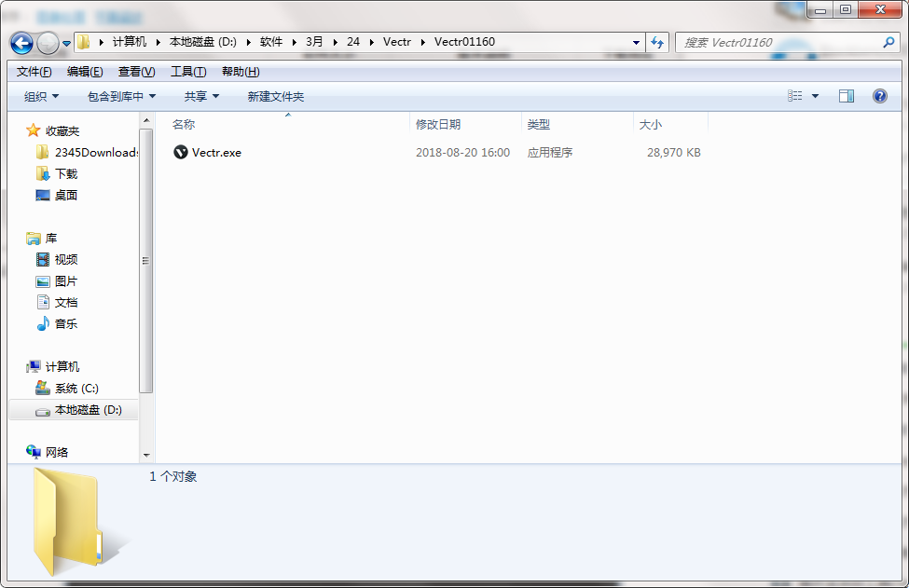Image resolution: width=909 pixels, height=588 pixels.
Task: Sort by 修改日期 column header
Action: 438,124
